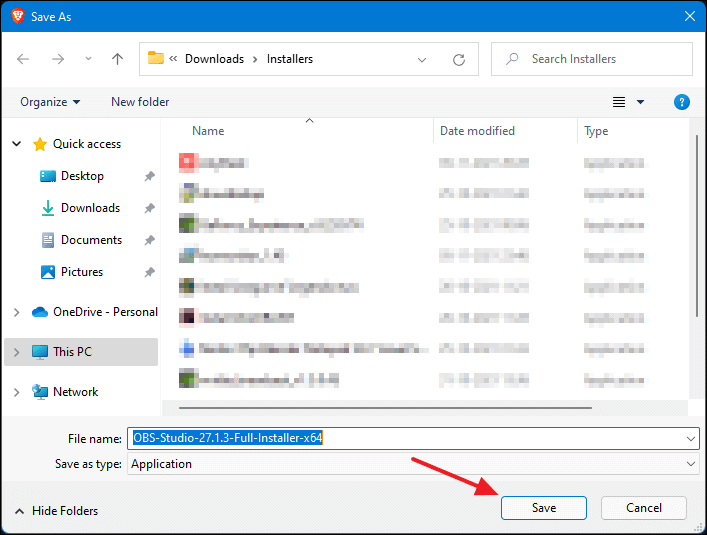Open the Organize menu
Screen dimensions: 707x535
point(50,102)
